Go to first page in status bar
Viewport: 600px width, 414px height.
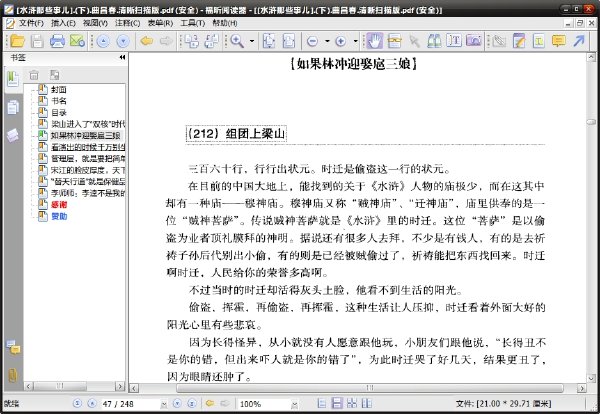77,403
